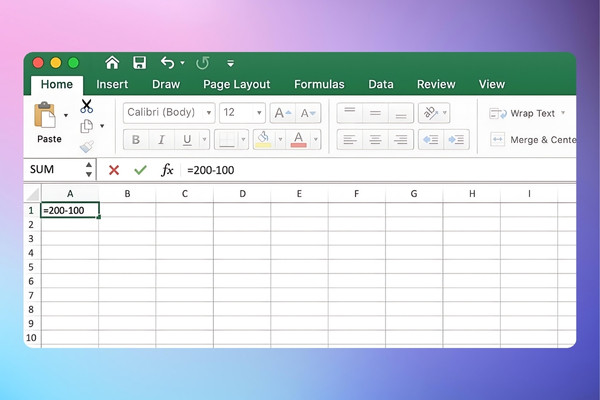Apply yellow fill color bucket
The height and width of the screenshot is (400, 600).
[x=264, y=140]
